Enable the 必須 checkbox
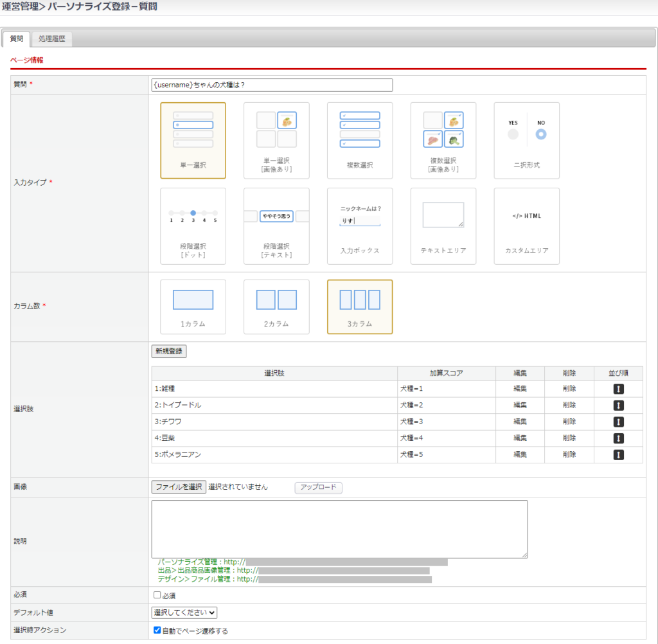The width and height of the screenshot is (658, 644). (x=157, y=595)
